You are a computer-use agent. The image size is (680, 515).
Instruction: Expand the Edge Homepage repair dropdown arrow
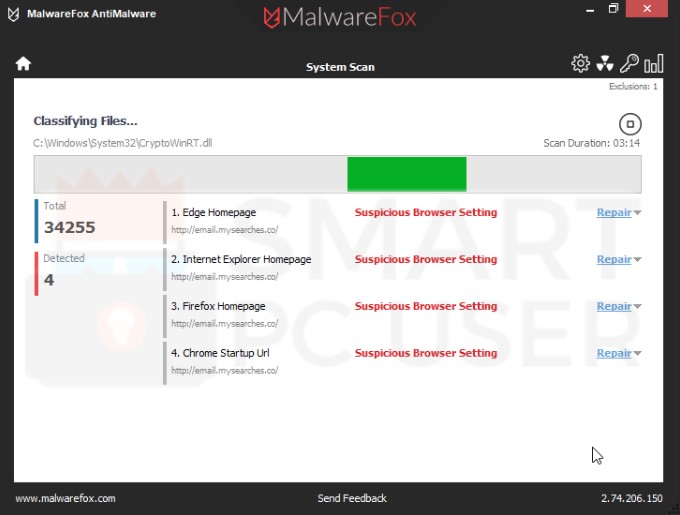pos(637,213)
